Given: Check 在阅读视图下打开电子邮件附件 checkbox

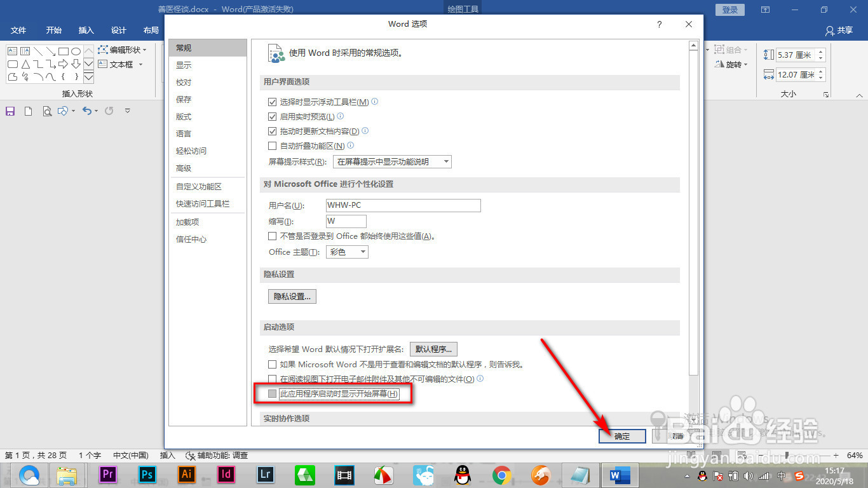Looking at the screenshot, I should (x=273, y=379).
